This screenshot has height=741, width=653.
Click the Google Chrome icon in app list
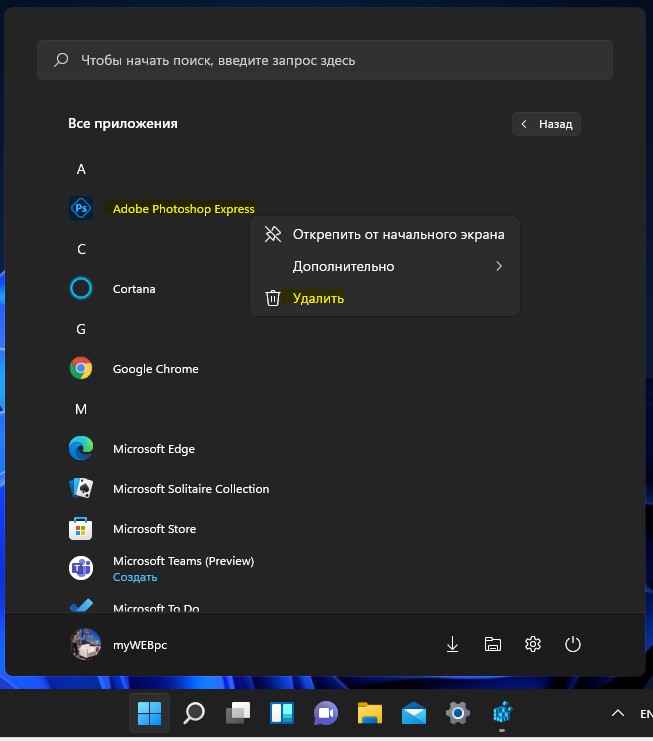pyautogui.click(x=81, y=368)
